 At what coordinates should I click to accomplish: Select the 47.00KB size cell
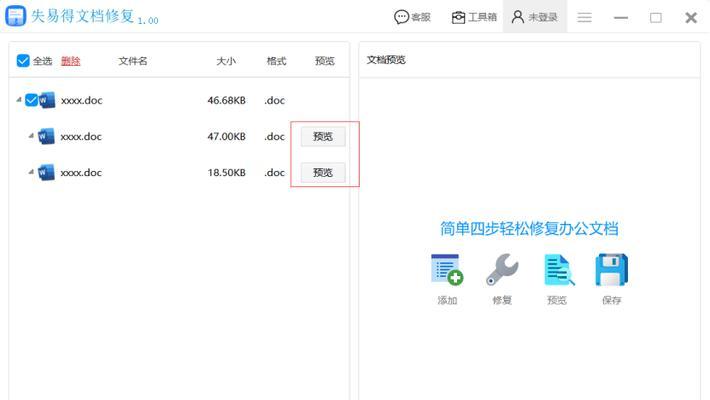[x=226, y=136]
